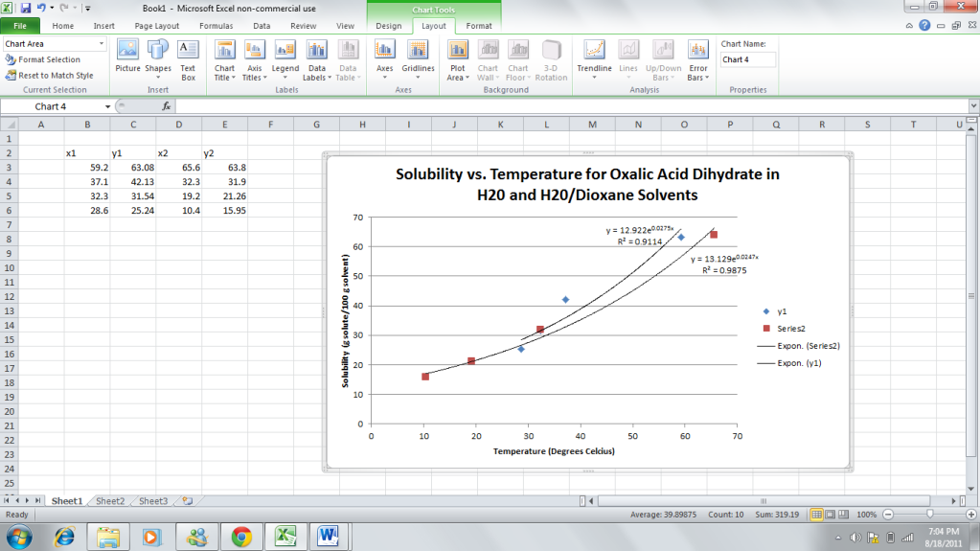Switch to the Design ribbon tab
This screenshot has height=551, width=980.
point(389,26)
